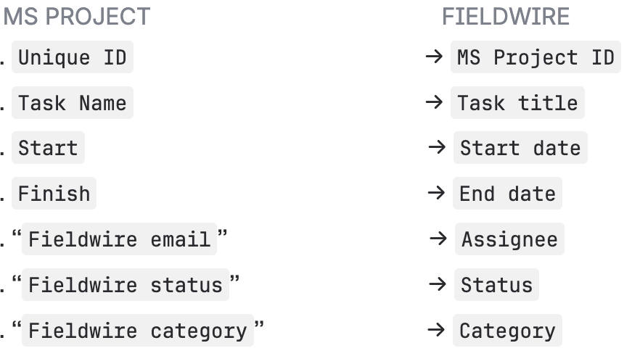
Task: Click the MS PROJECT column heading
Action: pyautogui.click(x=76, y=17)
